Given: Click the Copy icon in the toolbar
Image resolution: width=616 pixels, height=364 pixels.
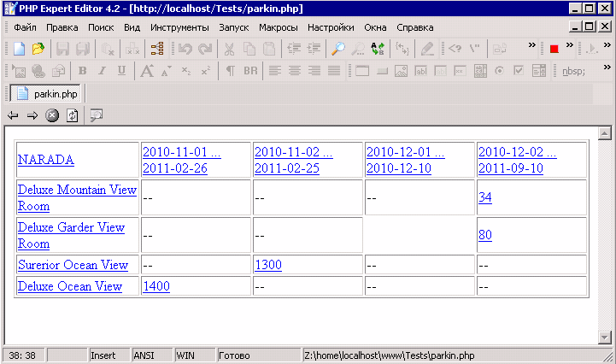Looking at the screenshot, I should click(x=249, y=49).
